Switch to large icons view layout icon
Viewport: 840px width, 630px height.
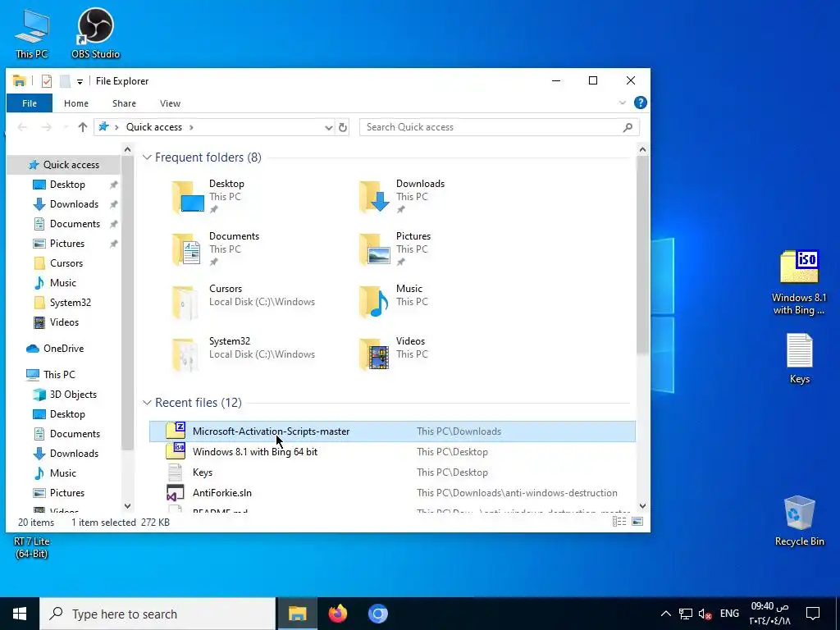coord(637,521)
